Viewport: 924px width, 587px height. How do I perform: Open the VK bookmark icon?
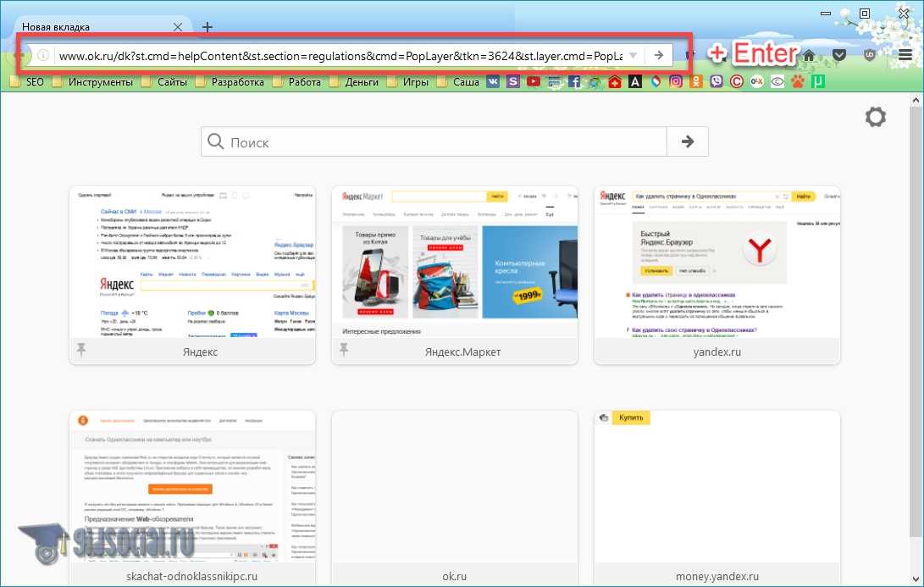click(x=495, y=82)
